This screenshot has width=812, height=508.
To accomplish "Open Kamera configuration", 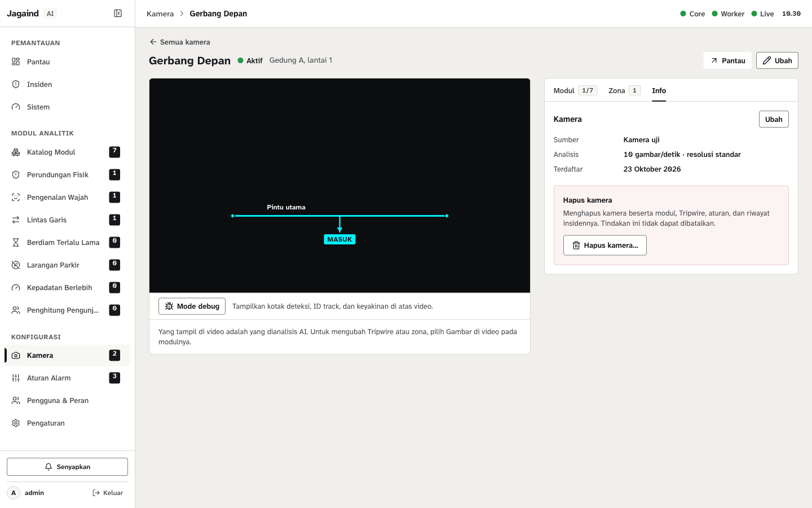I will coord(67,355).
